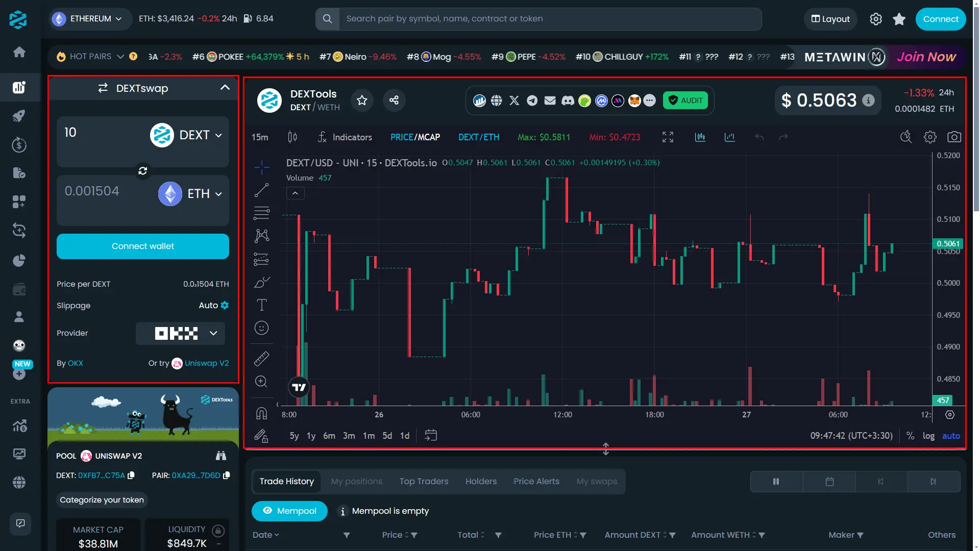Viewport: 980px width, 551px height.
Task: Click the Connect button in header
Action: (x=941, y=19)
